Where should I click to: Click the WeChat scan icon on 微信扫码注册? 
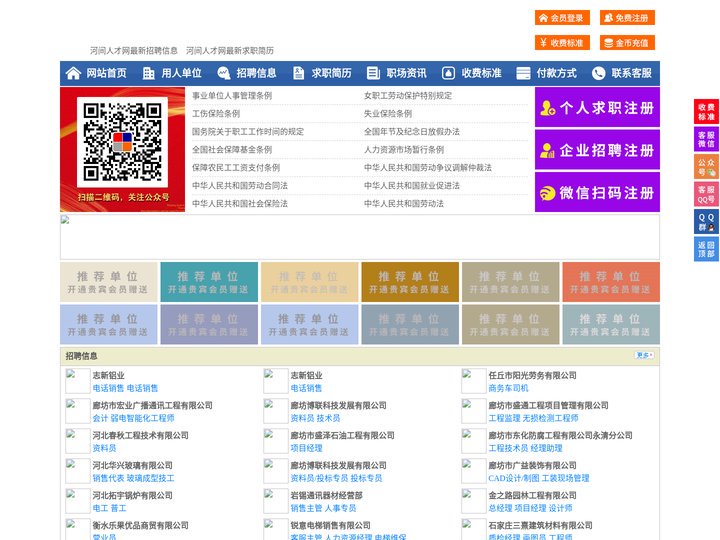coord(547,193)
